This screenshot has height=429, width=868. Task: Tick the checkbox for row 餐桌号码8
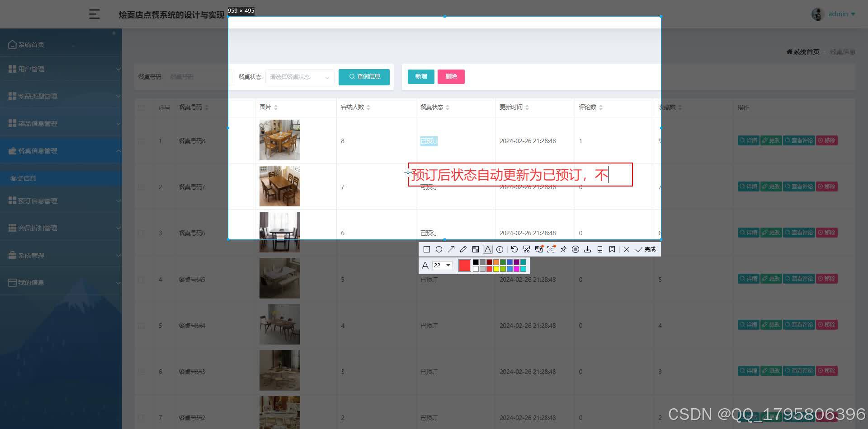click(142, 141)
